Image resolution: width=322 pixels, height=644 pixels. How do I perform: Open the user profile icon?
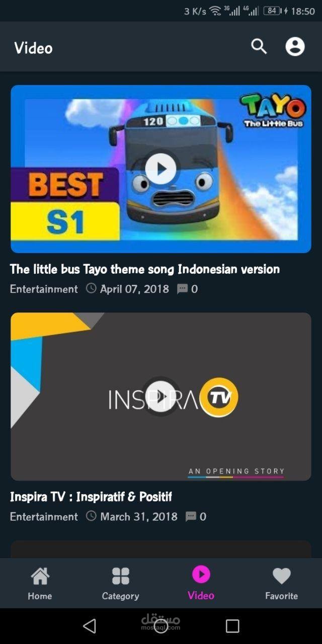point(295,47)
